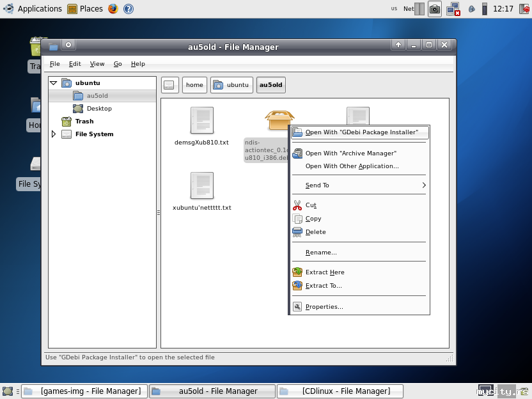Select Extract Here from context menu
The height and width of the screenshot is (399, 532).
pos(325,272)
